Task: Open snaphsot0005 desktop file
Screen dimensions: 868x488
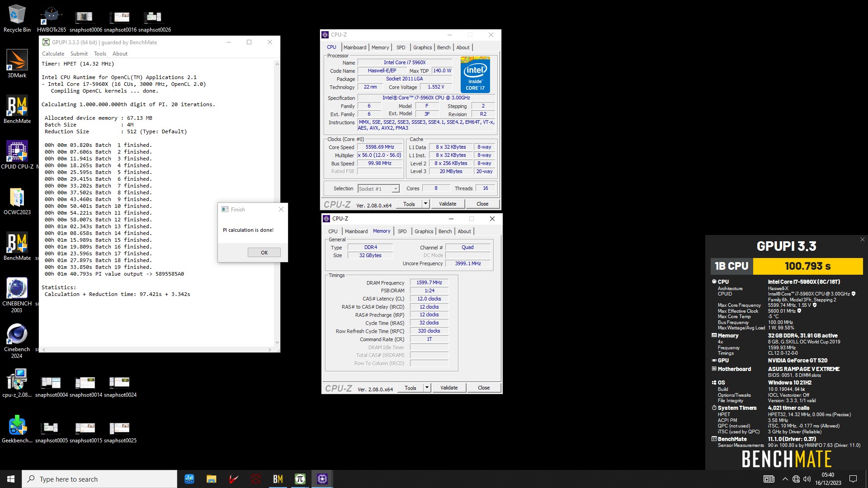Action: click(51, 432)
